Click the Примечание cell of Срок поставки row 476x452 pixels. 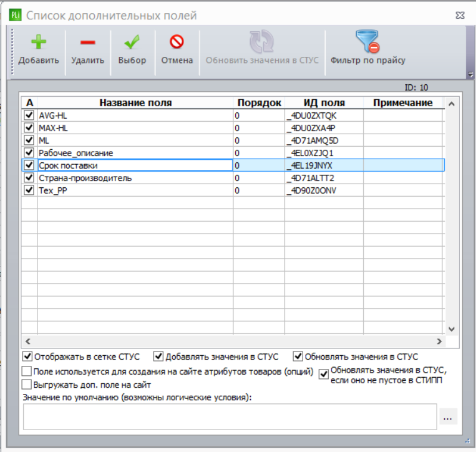[x=403, y=165]
